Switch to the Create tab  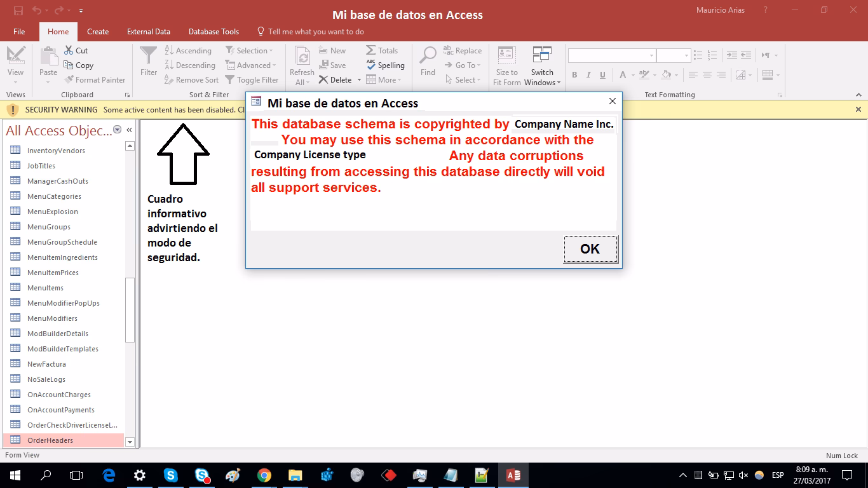click(x=98, y=32)
